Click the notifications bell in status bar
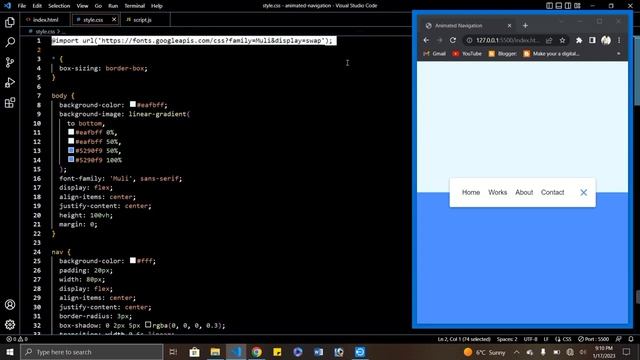 point(631,339)
